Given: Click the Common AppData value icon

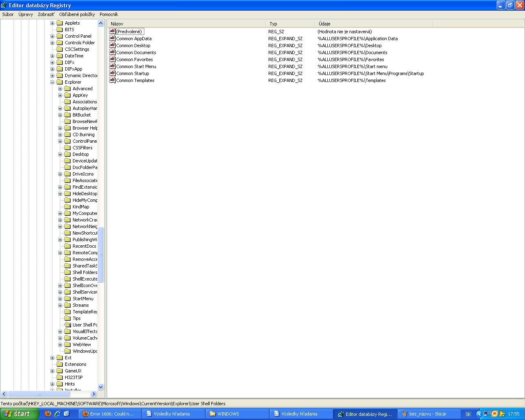Looking at the screenshot, I should 112,38.
